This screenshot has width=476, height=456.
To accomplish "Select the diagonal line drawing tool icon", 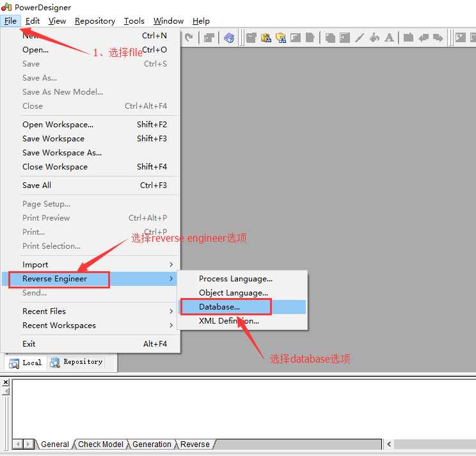I will click(x=360, y=38).
